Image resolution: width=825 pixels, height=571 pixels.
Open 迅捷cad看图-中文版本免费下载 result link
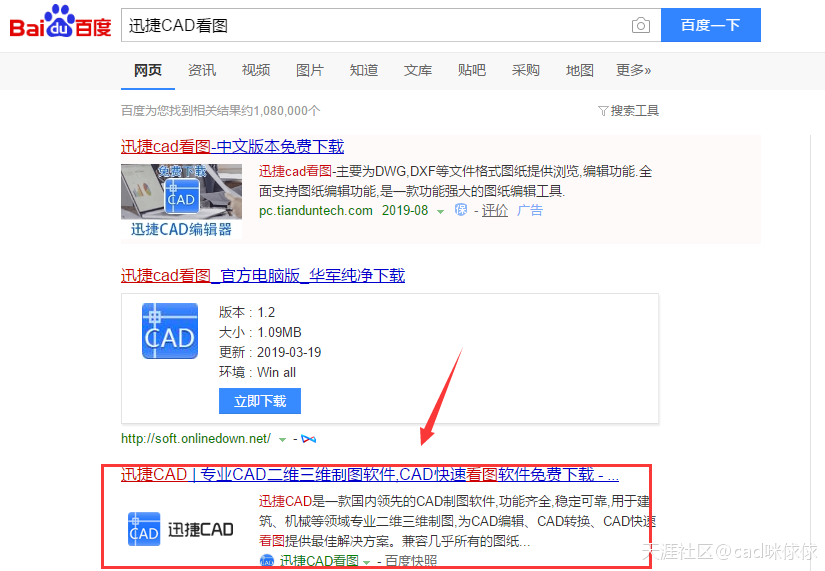232,146
